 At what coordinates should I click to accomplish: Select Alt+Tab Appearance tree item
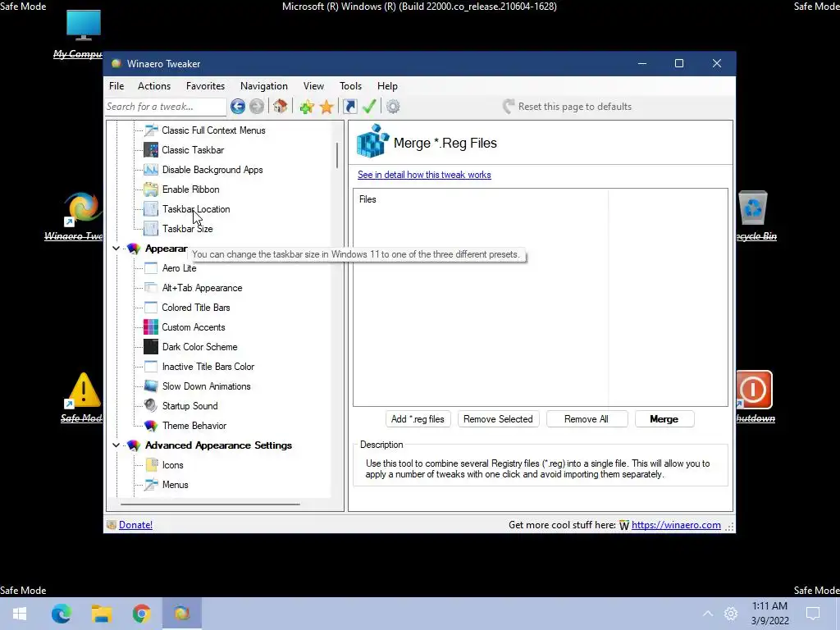click(x=202, y=288)
